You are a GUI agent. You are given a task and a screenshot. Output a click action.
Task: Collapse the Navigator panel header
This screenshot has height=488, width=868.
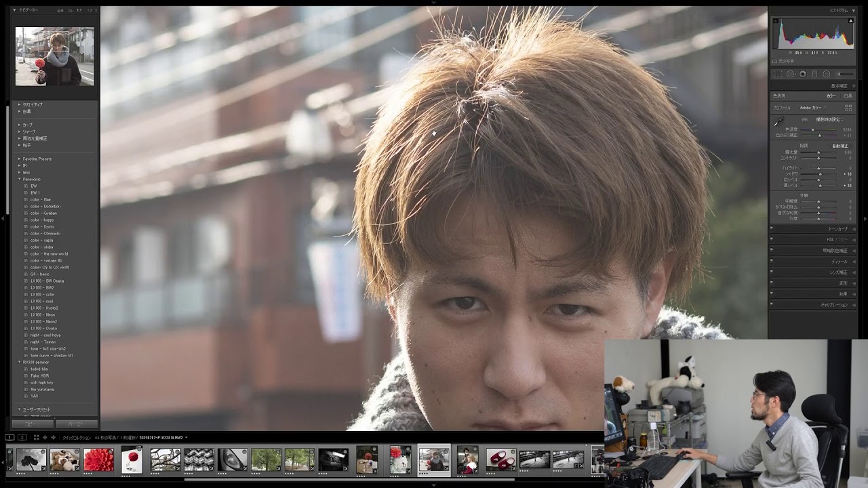point(14,10)
